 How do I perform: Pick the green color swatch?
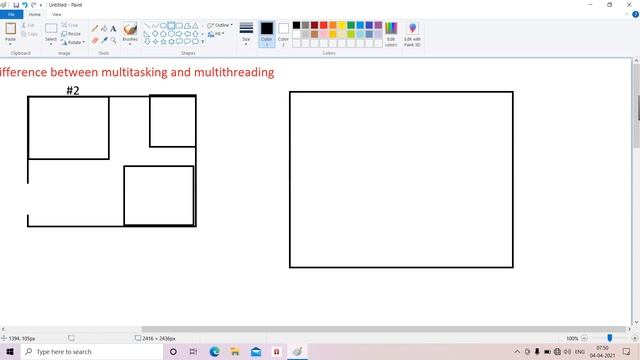tap(351, 25)
